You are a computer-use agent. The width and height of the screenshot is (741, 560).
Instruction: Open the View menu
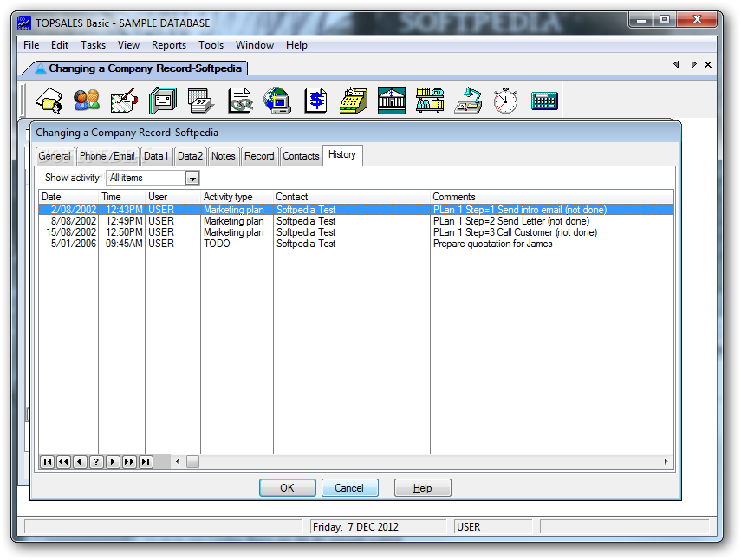coord(128,45)
